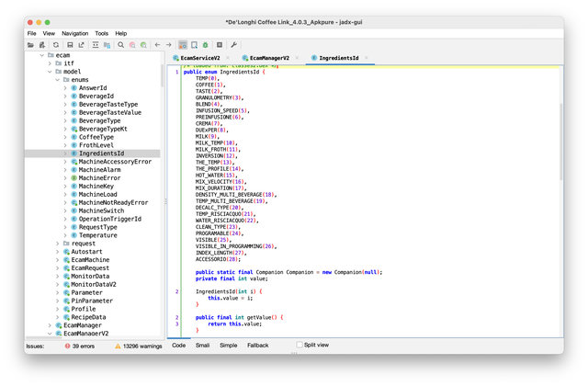
Task: Select MachineKey in the class tree
Action: [x=96, y=186]
